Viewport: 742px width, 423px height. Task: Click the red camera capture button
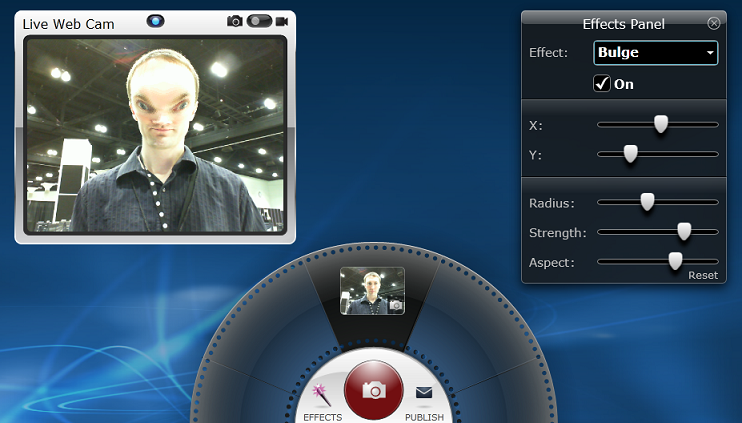pos(374,390)
